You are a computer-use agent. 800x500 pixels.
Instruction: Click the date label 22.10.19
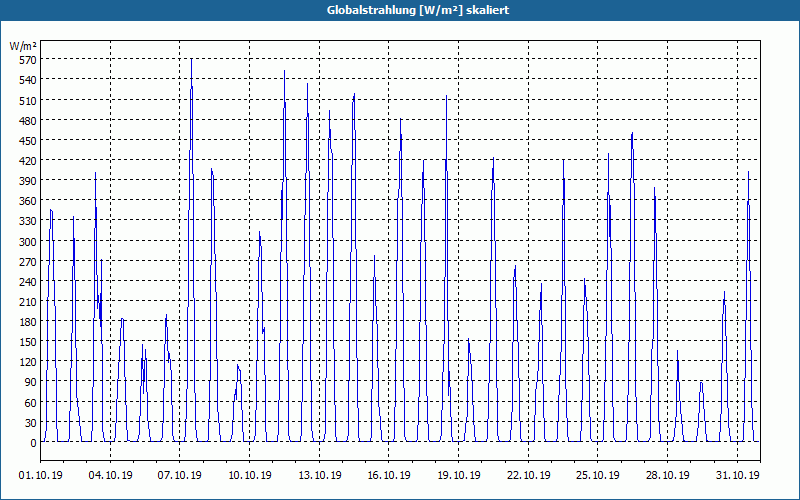[x=529, y=476]
